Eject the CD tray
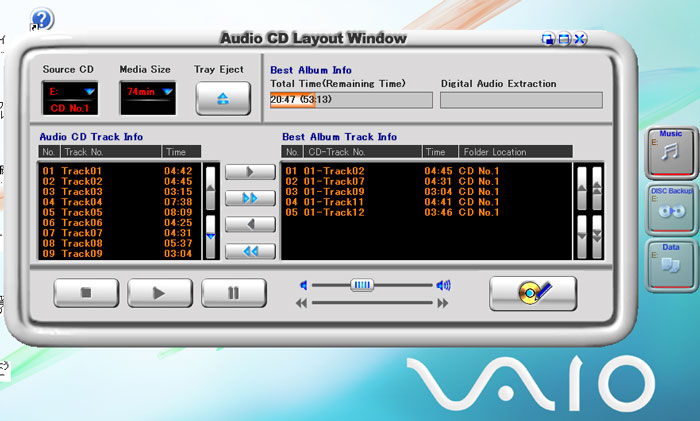The image size is (700, 421). point(222,98)
